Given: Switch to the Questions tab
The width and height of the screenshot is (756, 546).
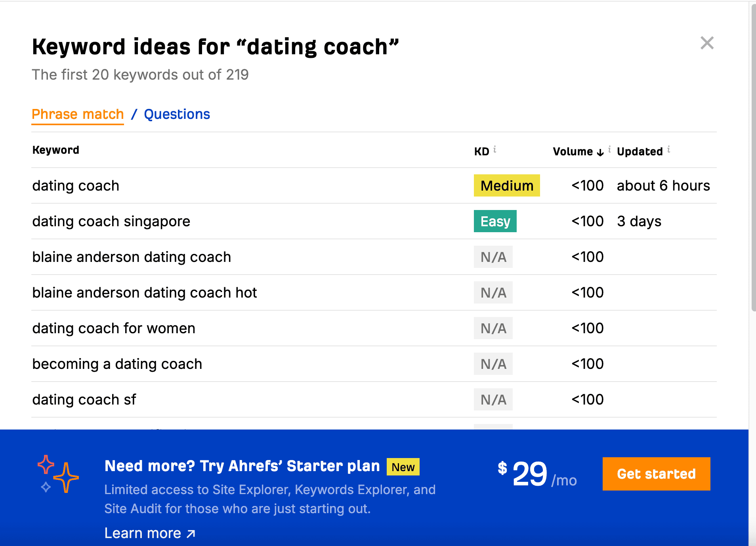Looking at the screenshot, I should 177,114.
